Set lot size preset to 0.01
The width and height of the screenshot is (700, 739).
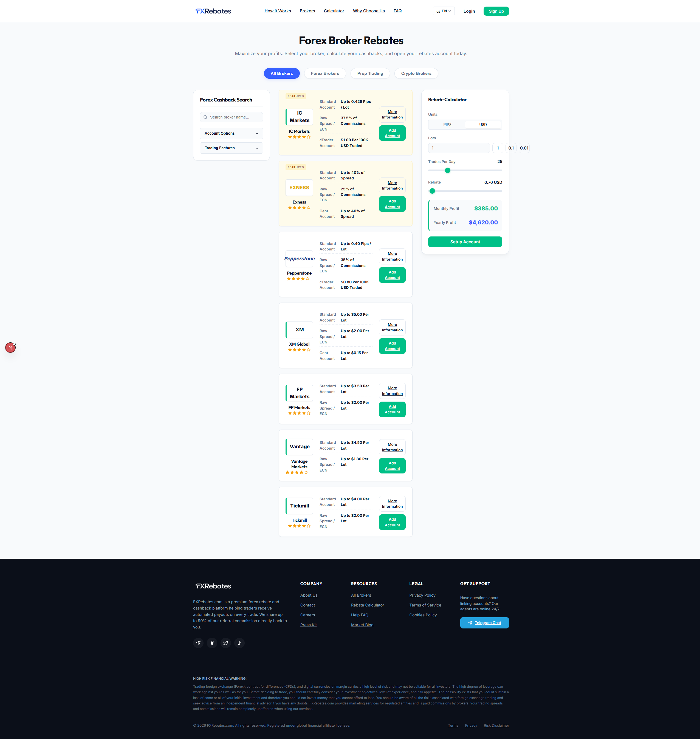(524, 148)
